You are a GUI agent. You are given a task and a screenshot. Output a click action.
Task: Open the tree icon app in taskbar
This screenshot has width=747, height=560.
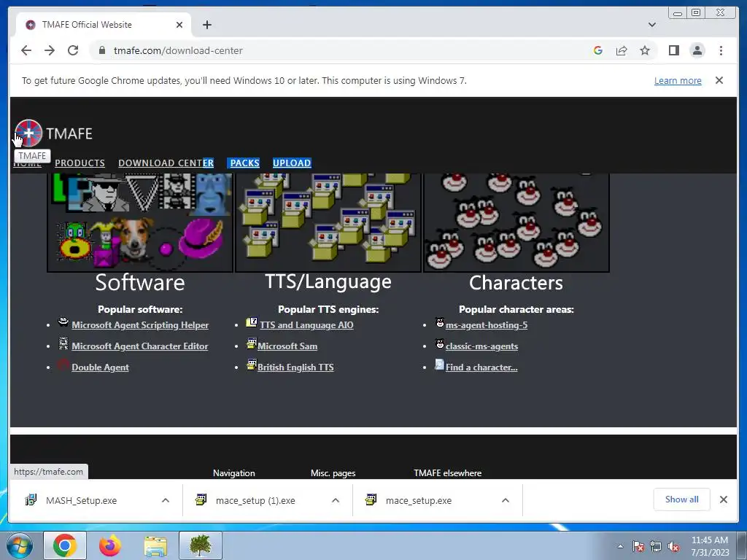point(201,545)
